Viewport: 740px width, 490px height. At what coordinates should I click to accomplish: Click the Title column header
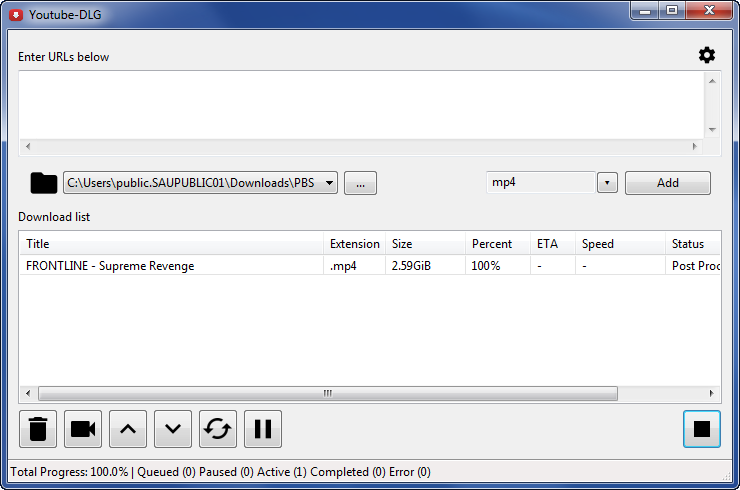[171, 244]
